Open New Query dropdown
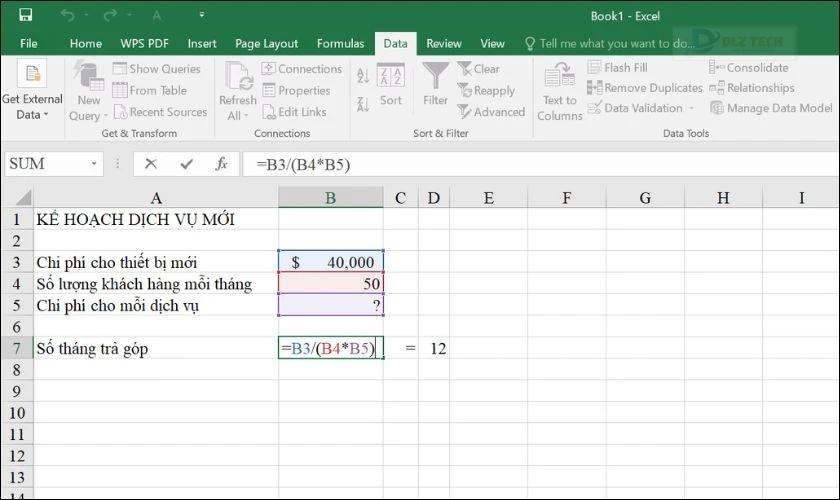This screenshot has width=840, height=500. pos(88,91)
